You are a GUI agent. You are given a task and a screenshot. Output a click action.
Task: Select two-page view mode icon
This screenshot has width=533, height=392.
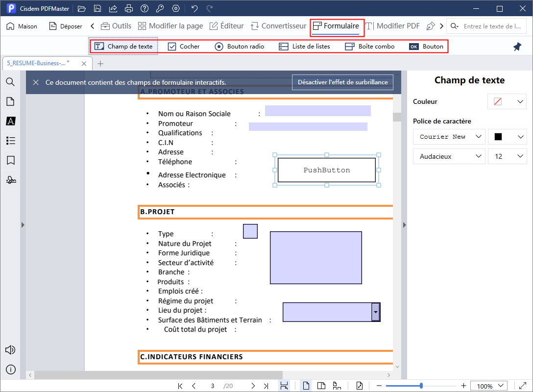tap(321, 386)
